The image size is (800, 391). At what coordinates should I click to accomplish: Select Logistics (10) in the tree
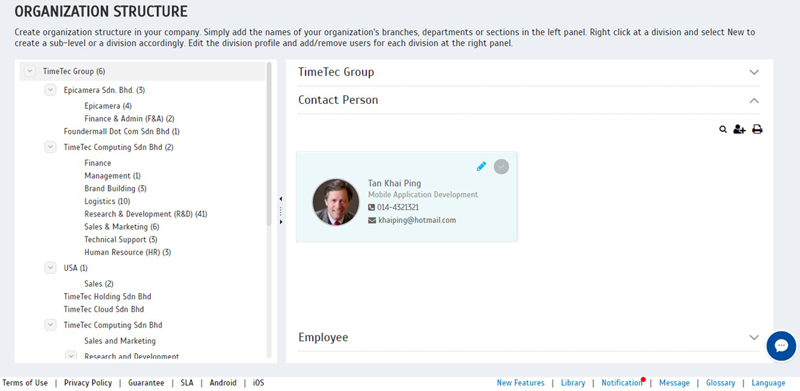click(x=107, y=201)
